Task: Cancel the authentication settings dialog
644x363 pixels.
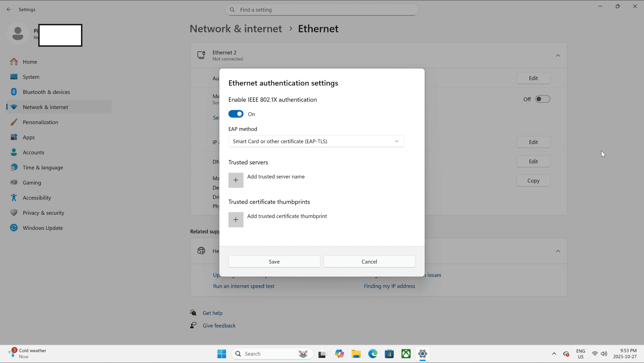Action: click(x=369, y=262)
